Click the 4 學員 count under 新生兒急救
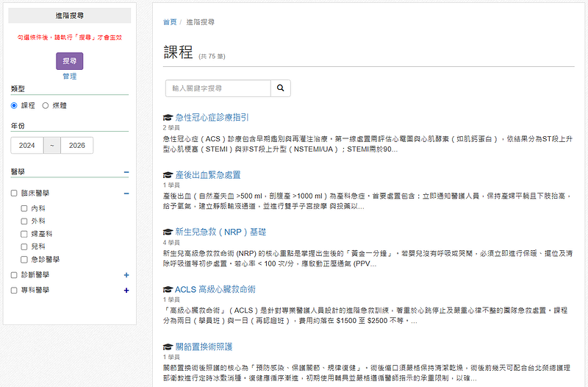The width and height of the screenshot is (588, 387). click(x=171, y=243)
